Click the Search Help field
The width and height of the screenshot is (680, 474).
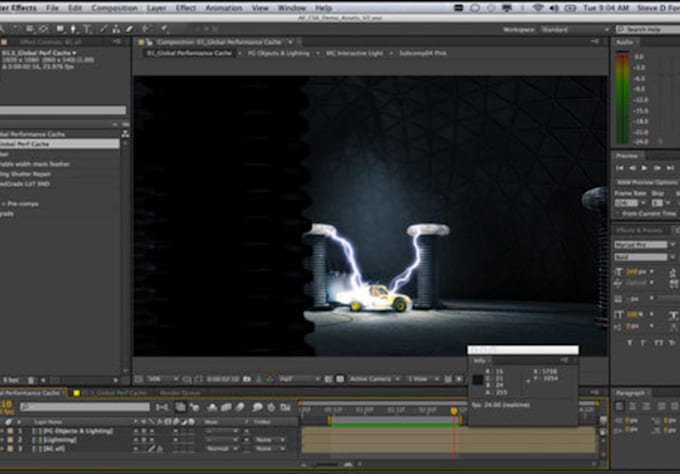648,29
